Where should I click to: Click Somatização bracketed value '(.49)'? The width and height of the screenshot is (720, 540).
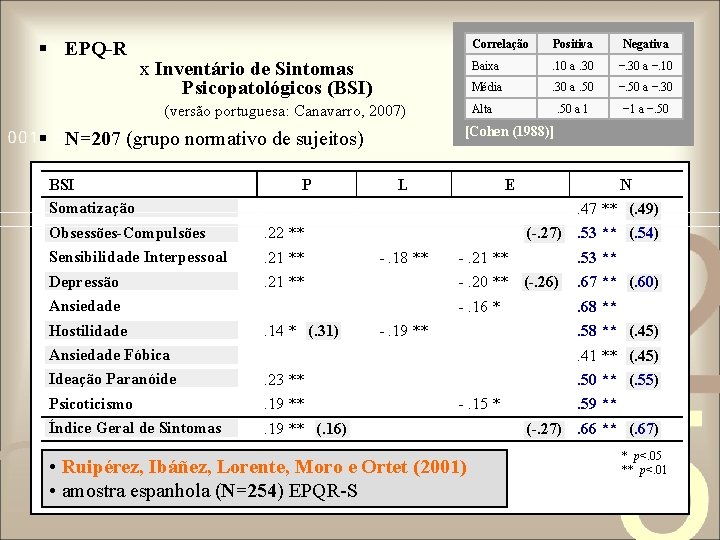pos(644,209)
